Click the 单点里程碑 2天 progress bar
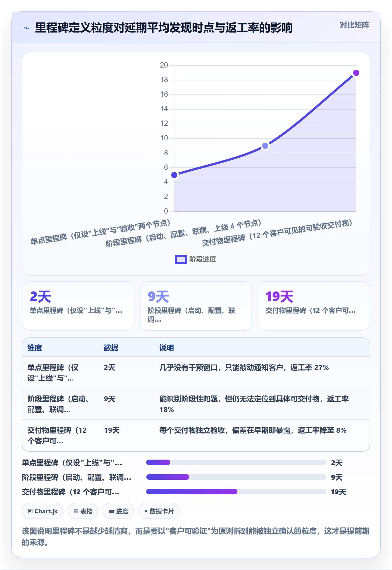This screenshot has width=392, height=570. (236, 462)
